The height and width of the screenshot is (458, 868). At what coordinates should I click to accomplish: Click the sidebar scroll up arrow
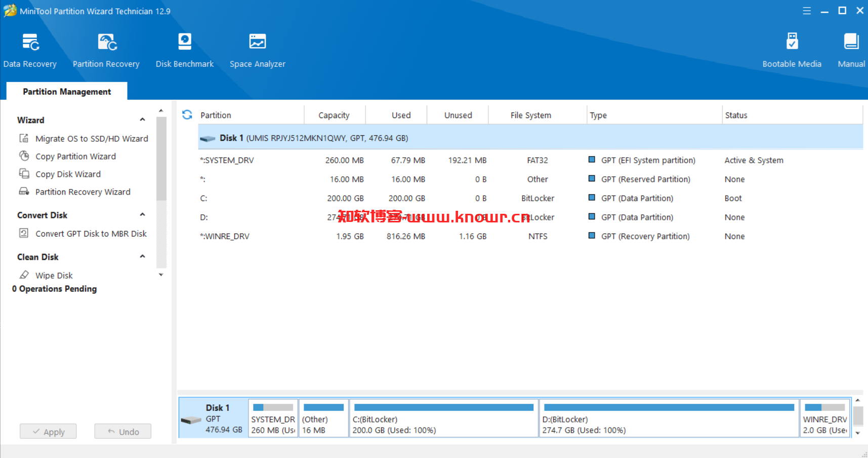click(161, 111)
